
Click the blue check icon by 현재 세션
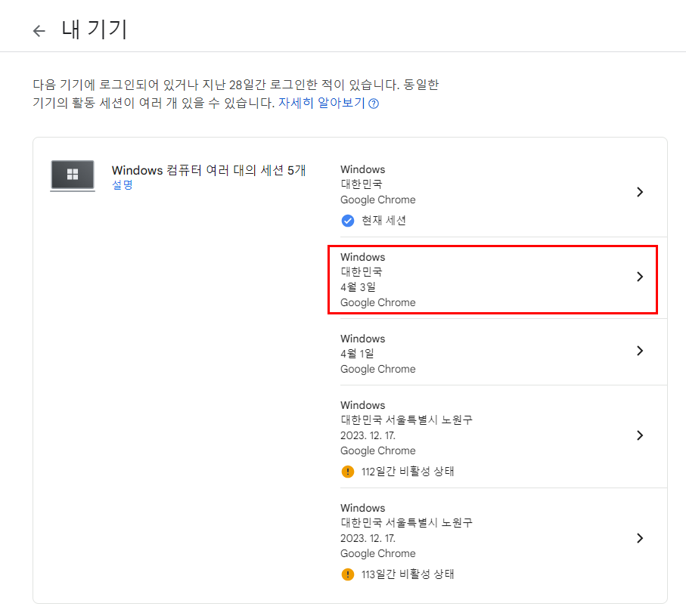click(x=348, y=221)
